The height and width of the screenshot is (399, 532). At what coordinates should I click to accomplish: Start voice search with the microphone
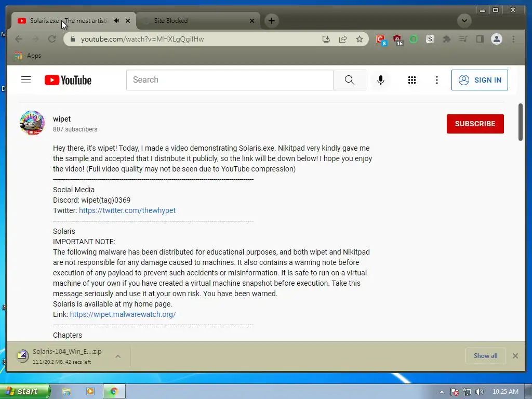pos(381,80)
